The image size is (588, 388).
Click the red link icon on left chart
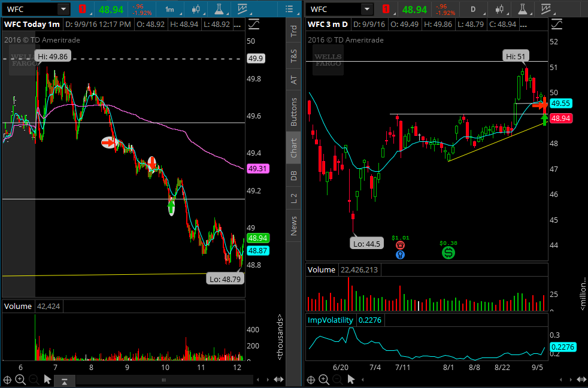[x=82, y=9]
